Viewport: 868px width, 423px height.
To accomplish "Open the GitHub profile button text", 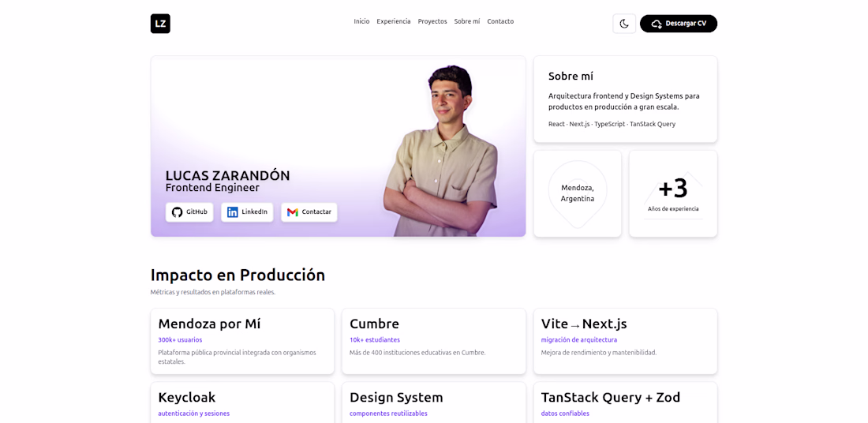I will pyautogui.click(x=196, y=212).
